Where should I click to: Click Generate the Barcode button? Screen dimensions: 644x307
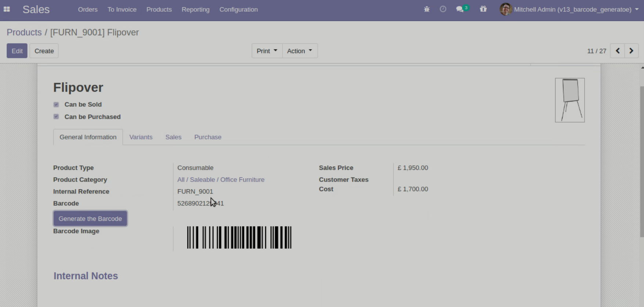tap(90, 219)
